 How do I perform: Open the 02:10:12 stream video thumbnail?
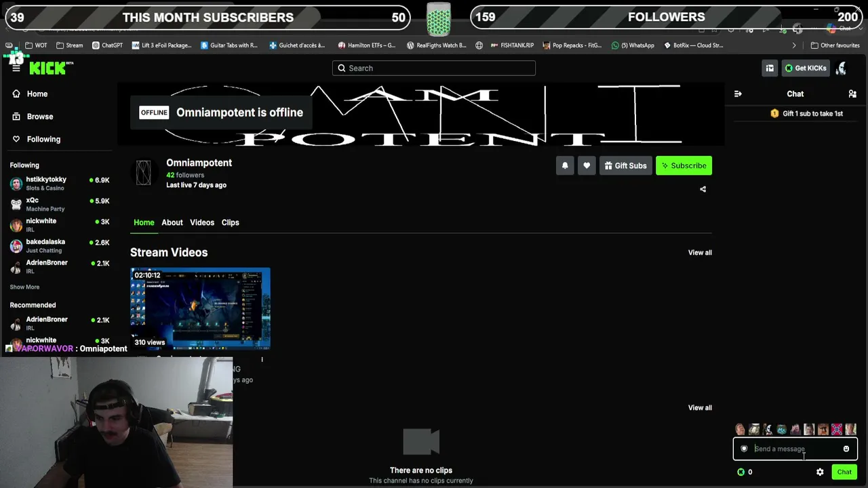tap(200, 308)
